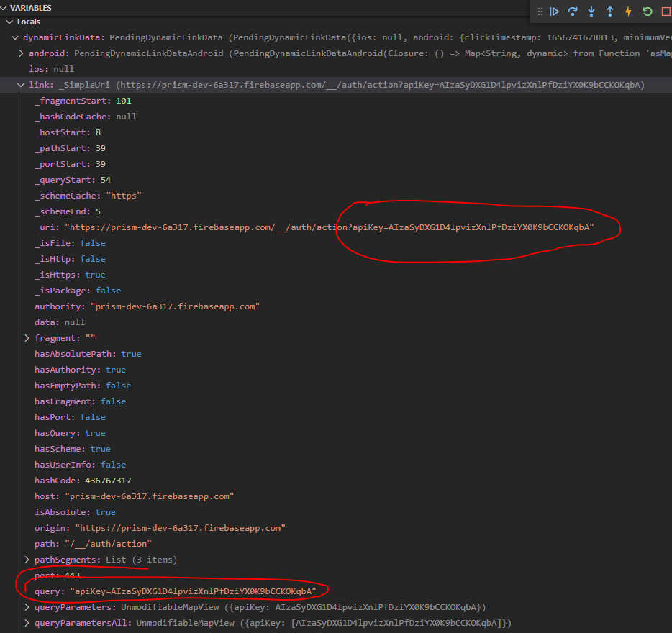
Task: Select the port: 443 row
Action: pyautogui.click(x=336, y=575)
